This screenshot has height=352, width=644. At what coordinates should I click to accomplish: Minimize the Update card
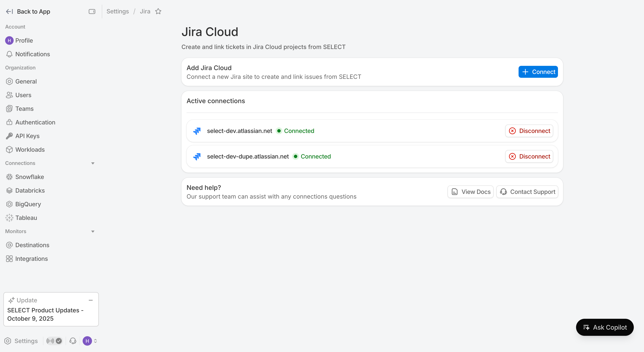[x=91, y=300]
